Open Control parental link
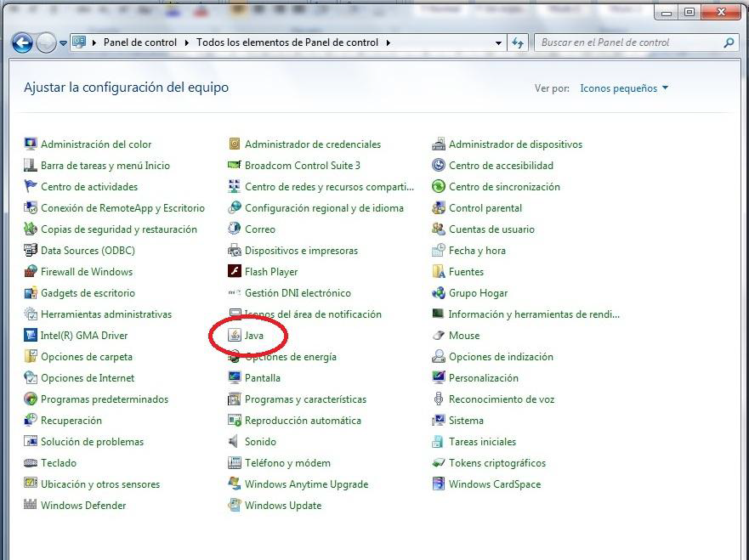The width and height of the screenshot is (749, 560). point(485,207)
